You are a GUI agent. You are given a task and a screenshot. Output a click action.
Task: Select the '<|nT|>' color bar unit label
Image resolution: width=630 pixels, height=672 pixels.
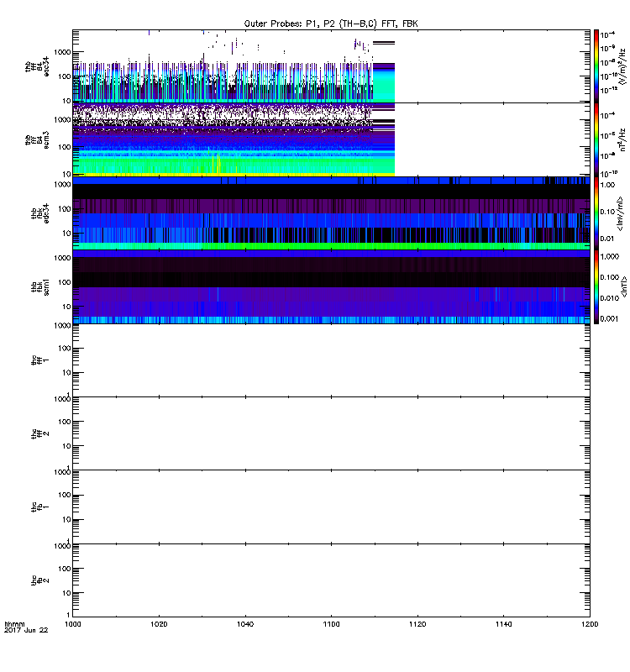pyautogui.click(x=624, y=286)
